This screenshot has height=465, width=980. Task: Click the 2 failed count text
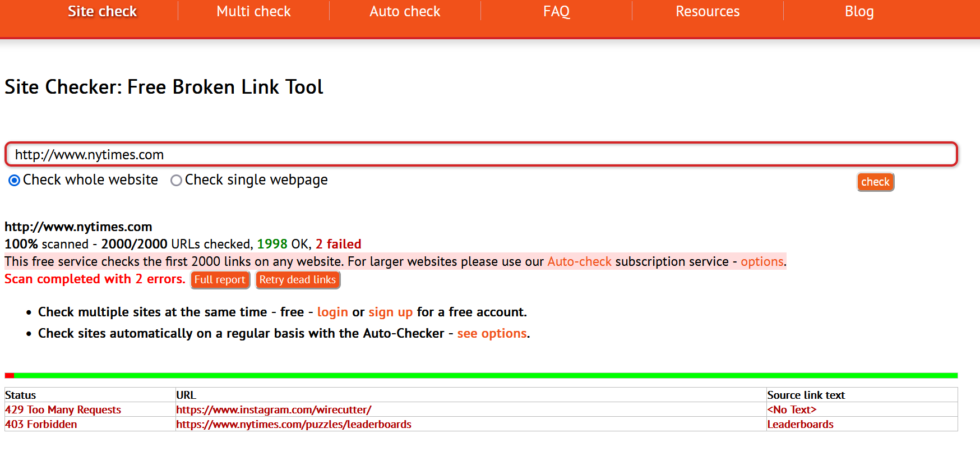click(338, 244)
